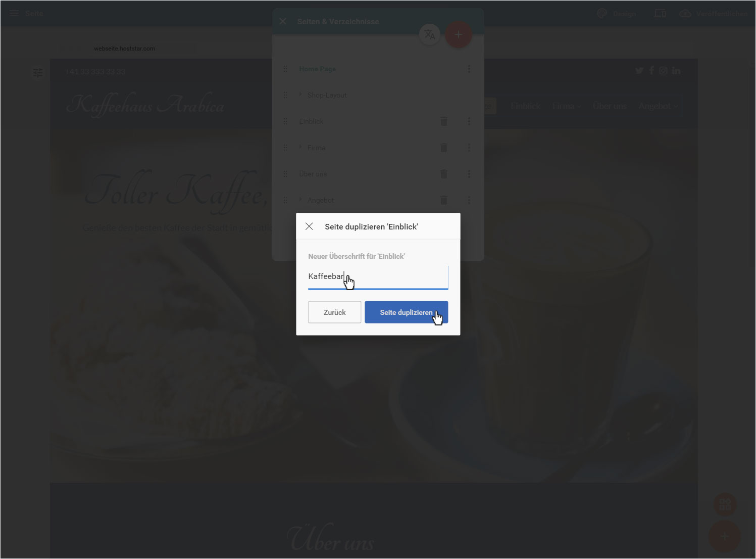756x559 pixels.
Task: Click the Twitter icon in site header
Action: pos(639,71)
